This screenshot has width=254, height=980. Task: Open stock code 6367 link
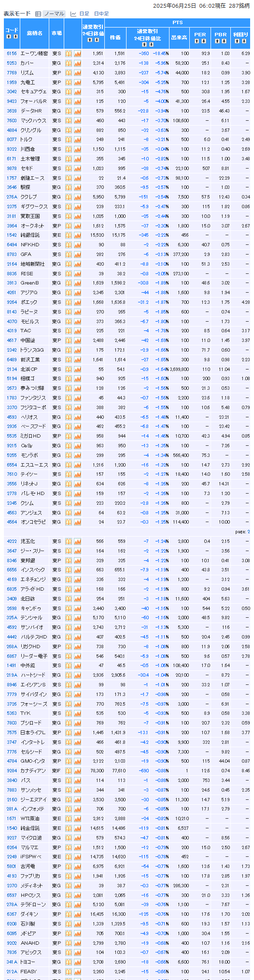12,914
